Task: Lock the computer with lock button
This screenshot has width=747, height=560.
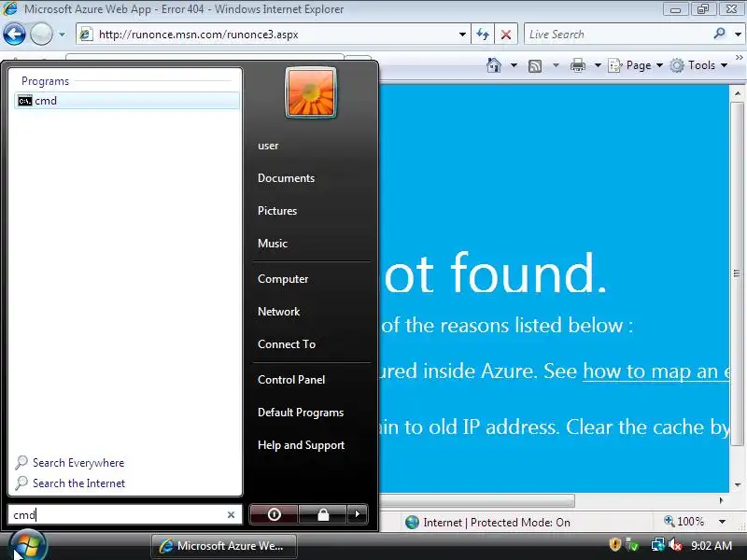Action: pos(323,514)
